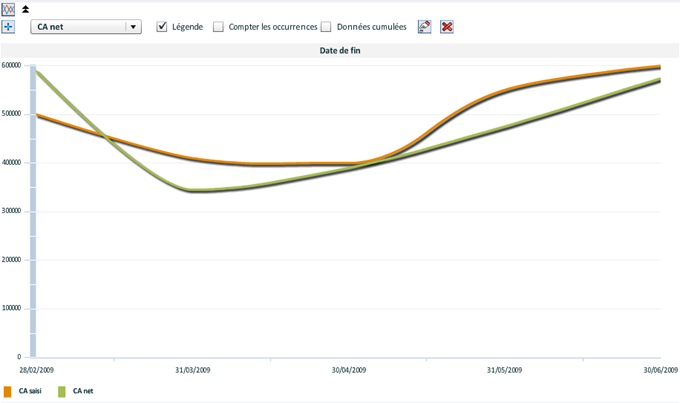
Task: Click the CA net legend label
Action: (x=83, y=391)
